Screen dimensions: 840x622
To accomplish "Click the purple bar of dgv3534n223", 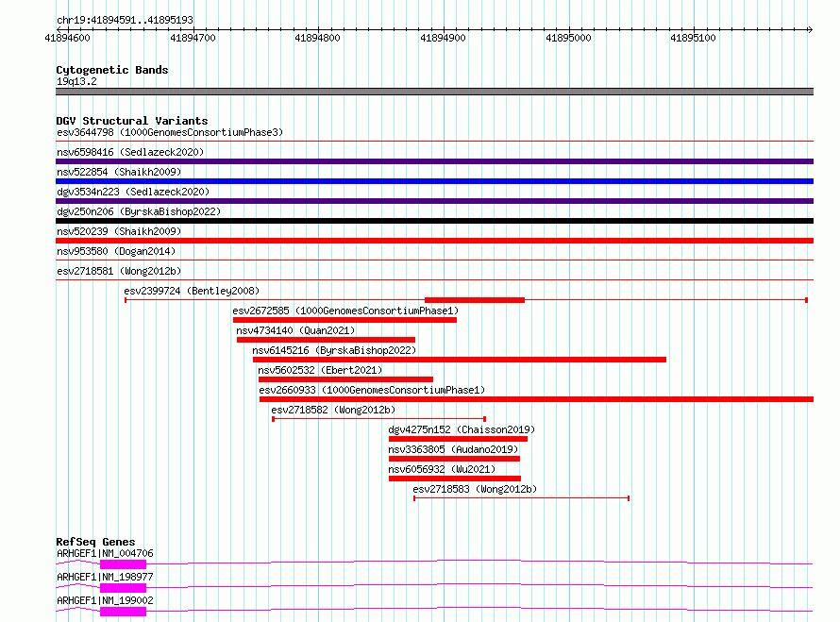I will click(x=434, y=201).
